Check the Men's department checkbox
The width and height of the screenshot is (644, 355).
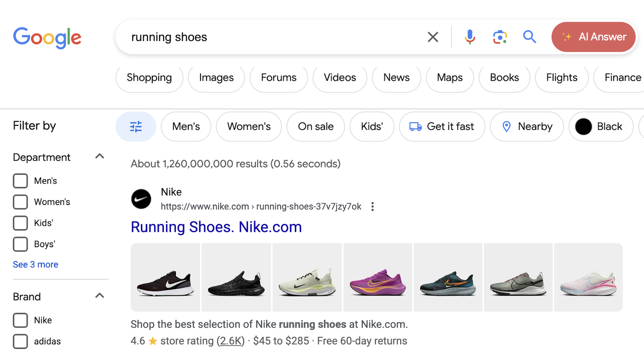click(x=21, y=181)
